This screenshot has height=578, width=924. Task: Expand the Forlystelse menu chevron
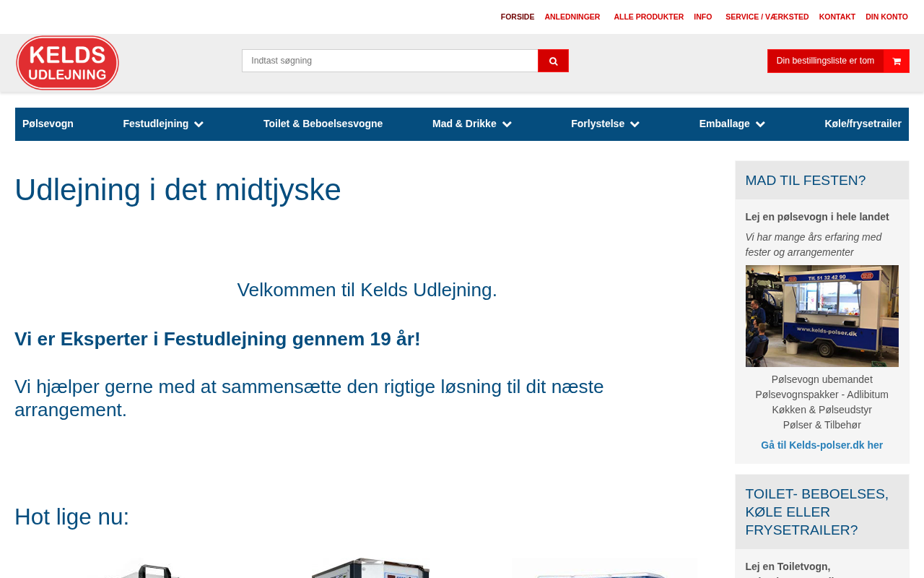pyautogui.click(x=635, y=124)
